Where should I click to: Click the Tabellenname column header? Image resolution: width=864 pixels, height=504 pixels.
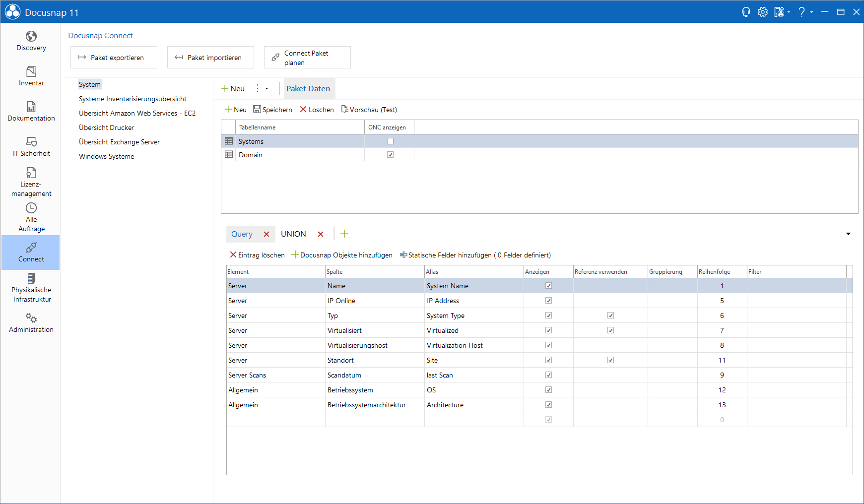[x=300, y=127]
